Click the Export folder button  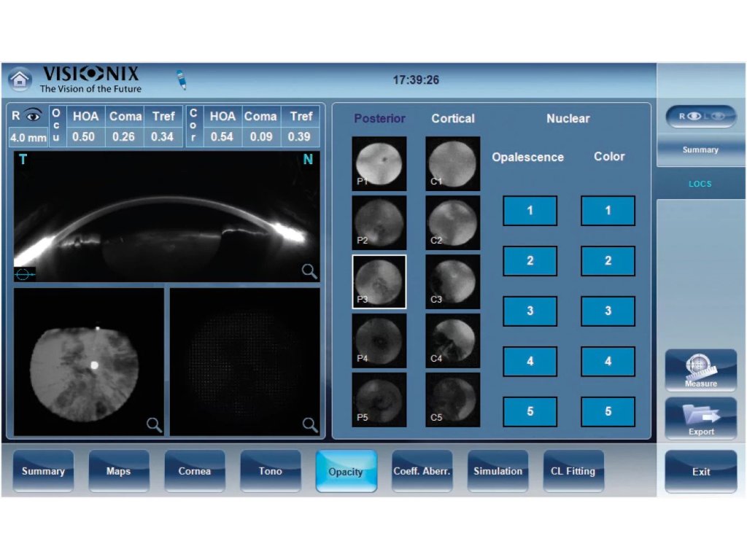pyautogui.click(x=701, y=419)
